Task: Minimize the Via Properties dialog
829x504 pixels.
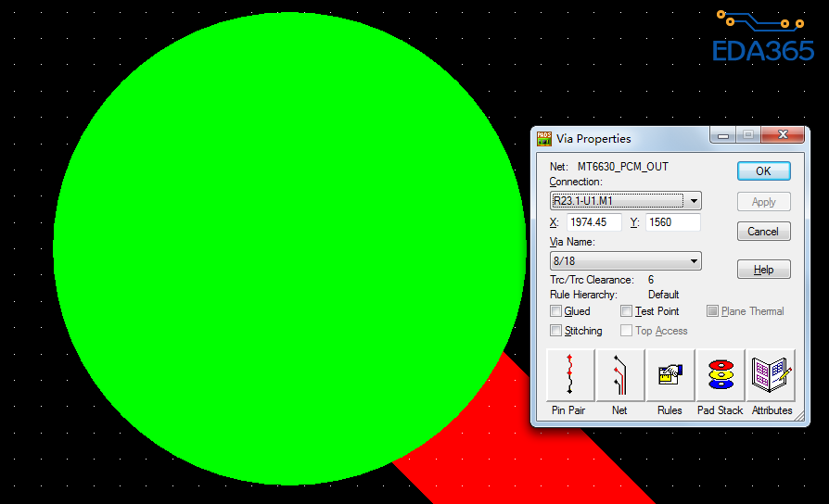Action: [x=723, y=134]
